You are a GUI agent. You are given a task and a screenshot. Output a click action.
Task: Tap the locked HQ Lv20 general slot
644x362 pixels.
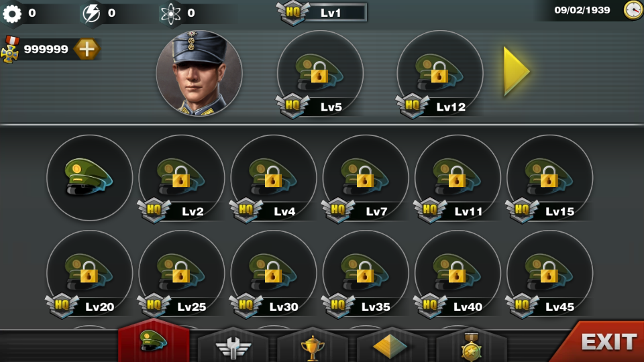click(x=89, y=274)
